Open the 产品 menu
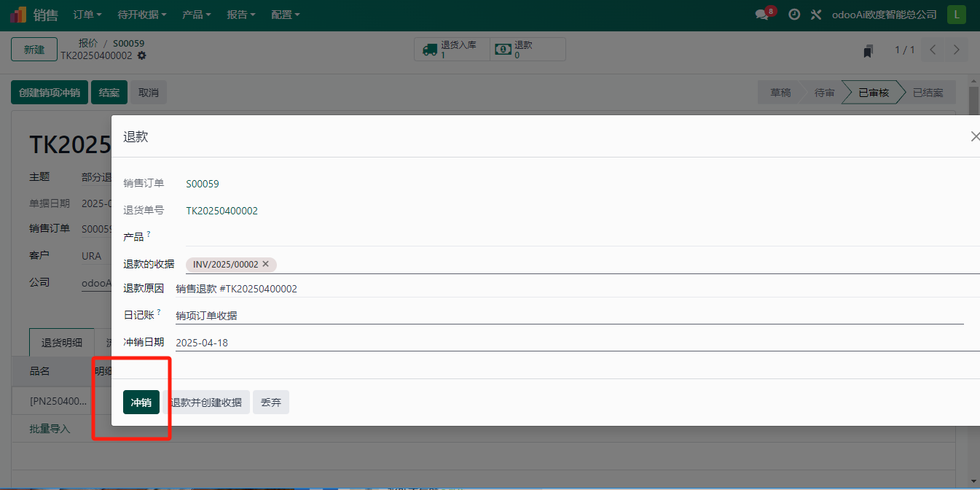980x490 pixels. [197, 15]
